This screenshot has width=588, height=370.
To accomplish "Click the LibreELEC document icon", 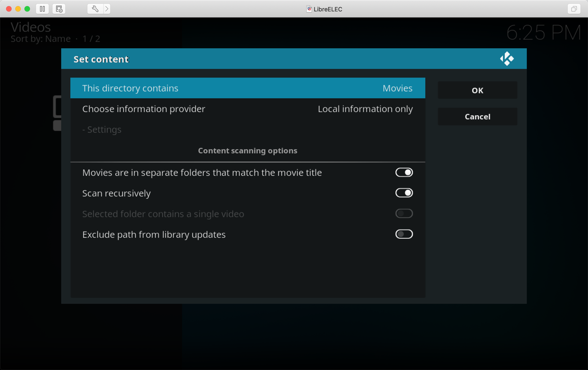I will (x=309, y=9).
